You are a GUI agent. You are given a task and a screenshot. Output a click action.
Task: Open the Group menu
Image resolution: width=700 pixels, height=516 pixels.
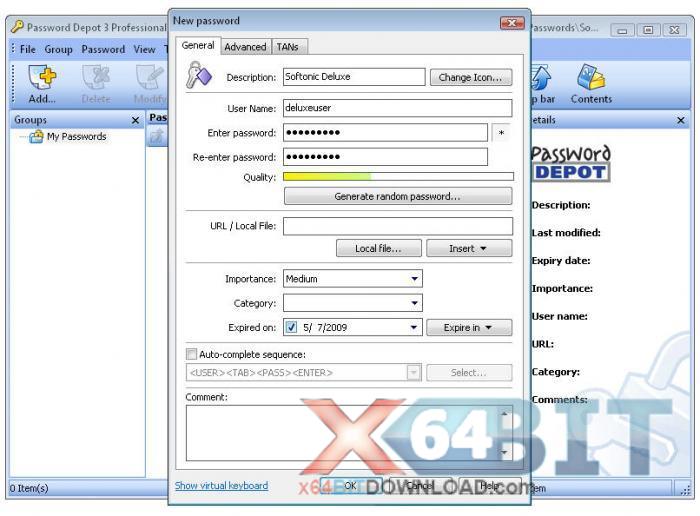point(58,50)
